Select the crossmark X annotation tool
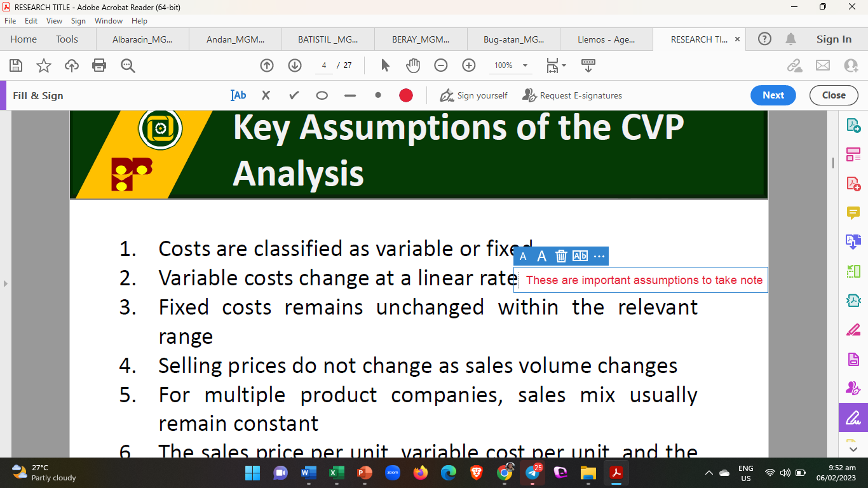 [266, 95]
